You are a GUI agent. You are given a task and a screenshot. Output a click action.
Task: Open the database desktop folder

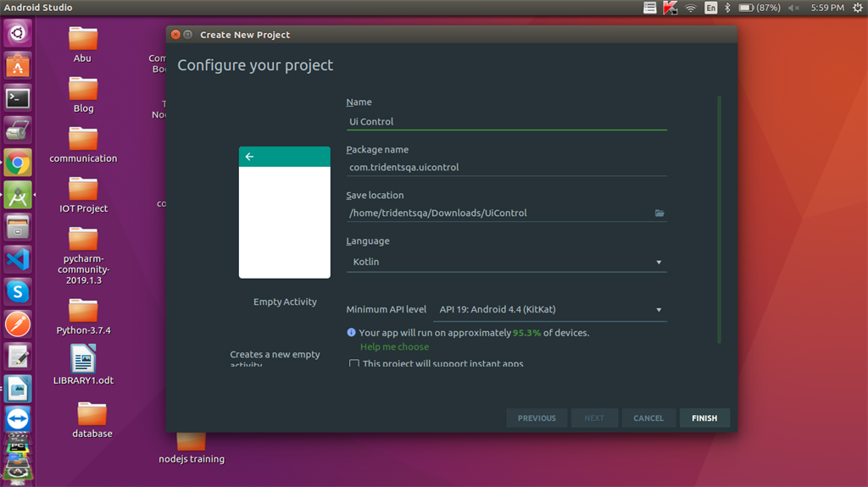(92, 421)
